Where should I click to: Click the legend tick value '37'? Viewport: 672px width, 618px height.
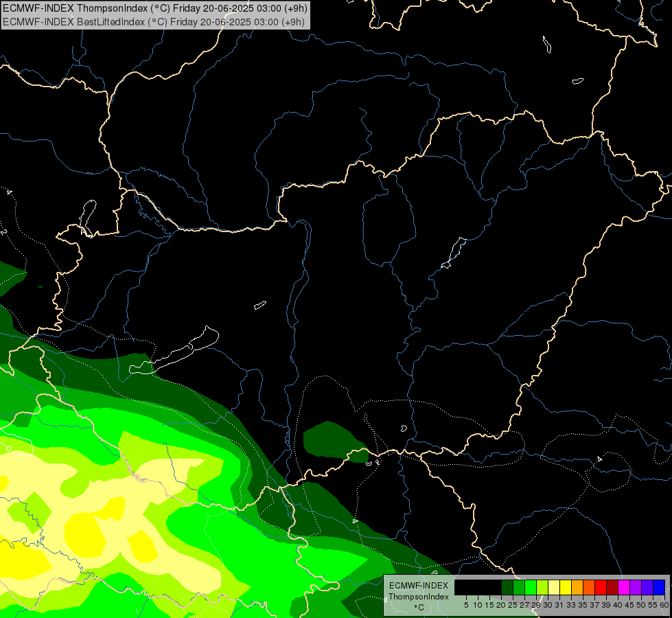point(595,605)
